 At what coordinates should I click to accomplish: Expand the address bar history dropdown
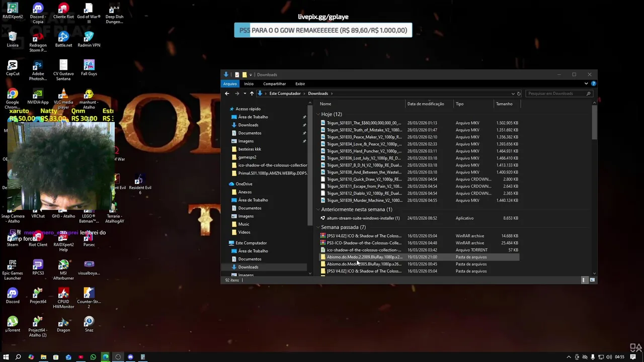[513, 94]
